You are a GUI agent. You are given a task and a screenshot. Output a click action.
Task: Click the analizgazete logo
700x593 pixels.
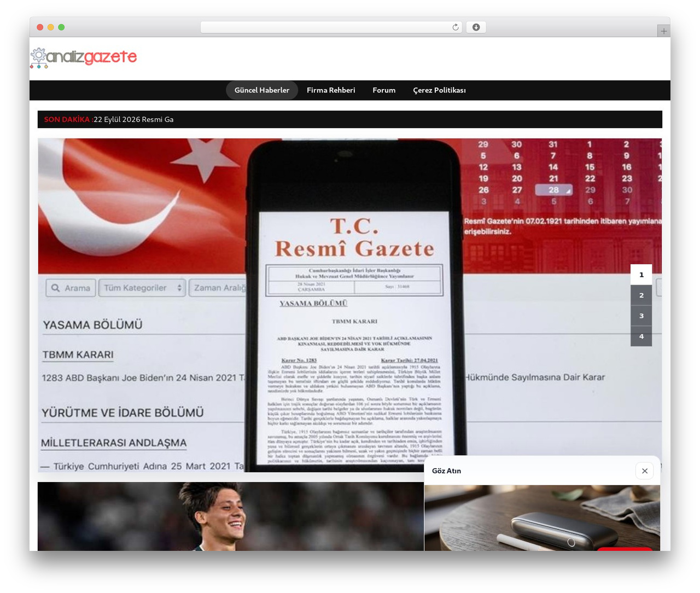(x=84, y=58)
